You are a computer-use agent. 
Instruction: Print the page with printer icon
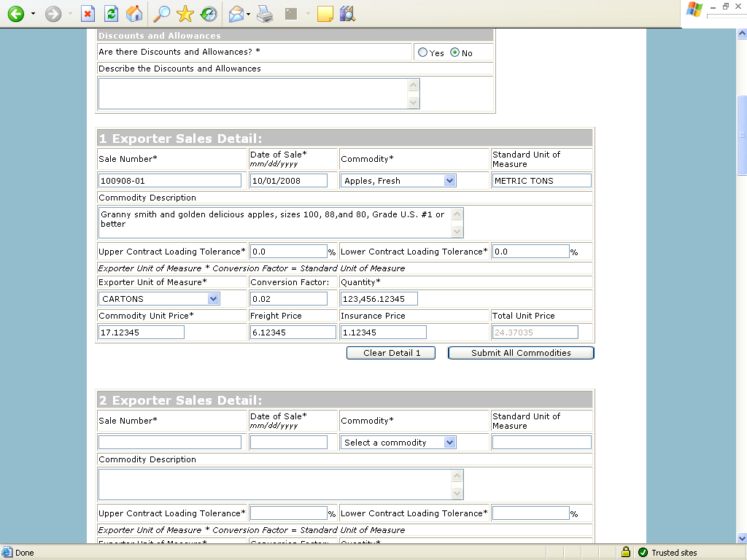coord(265,14)
